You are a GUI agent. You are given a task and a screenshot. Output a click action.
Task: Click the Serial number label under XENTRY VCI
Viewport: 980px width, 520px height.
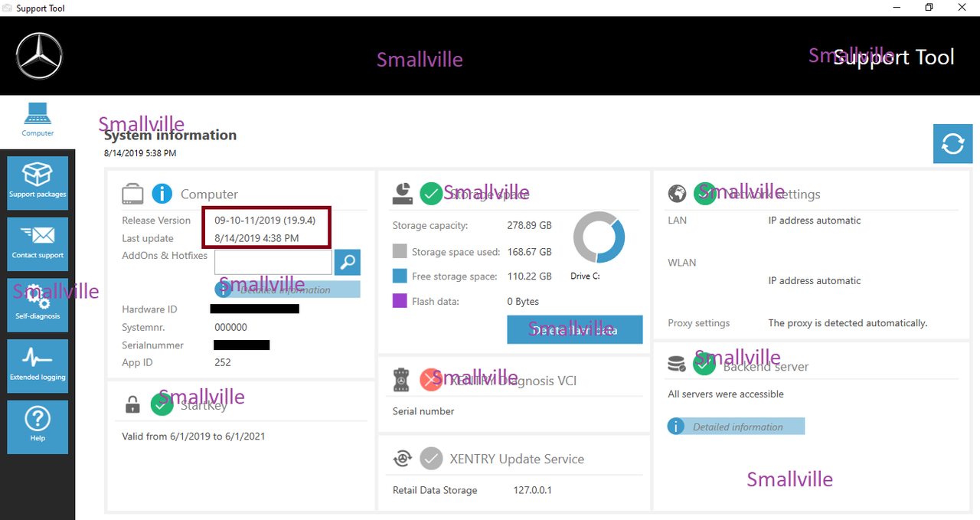423,411
